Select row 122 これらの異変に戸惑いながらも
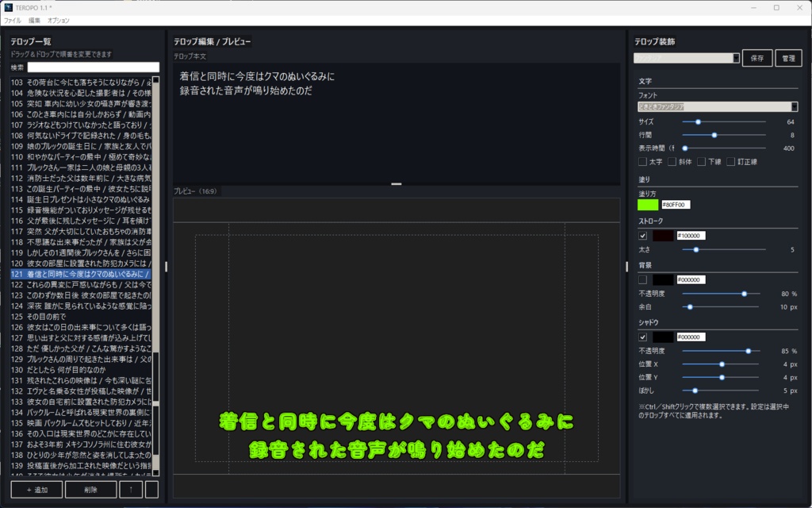The width and height of the screenshot is (812, 508). coord(82,285)
